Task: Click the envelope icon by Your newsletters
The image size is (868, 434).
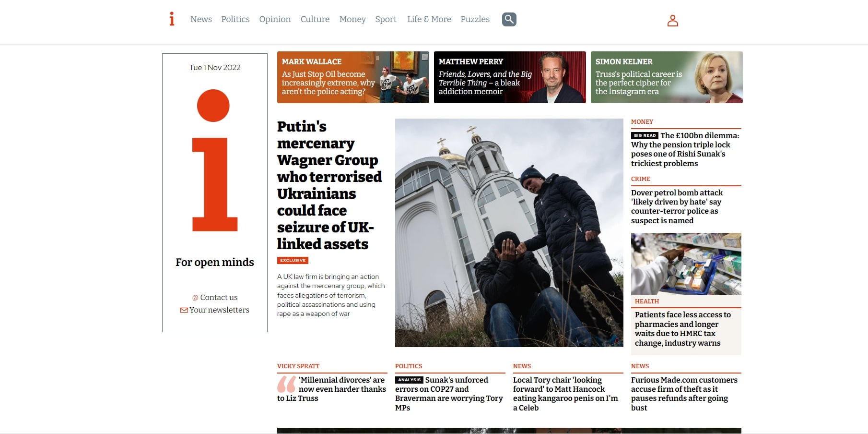Action: 184,310
